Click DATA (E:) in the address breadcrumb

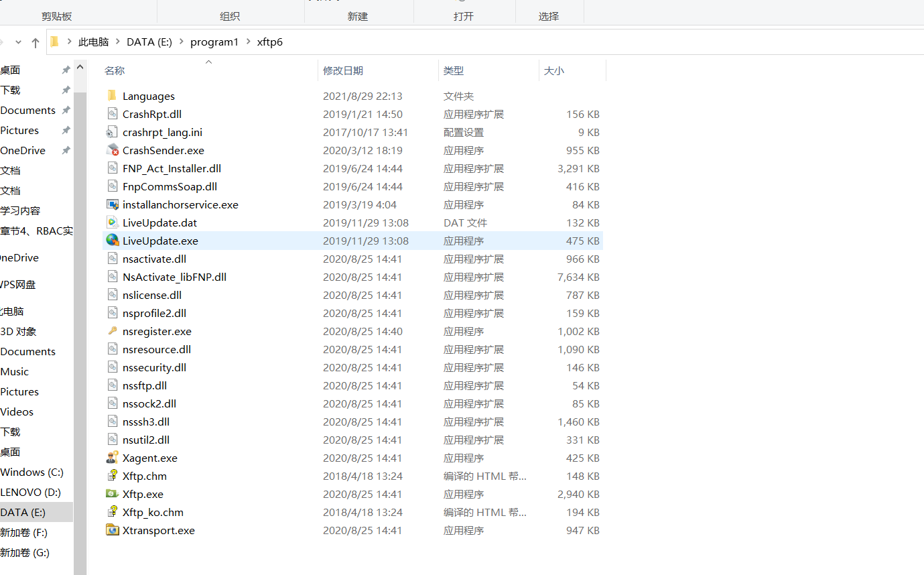point(149,42)
